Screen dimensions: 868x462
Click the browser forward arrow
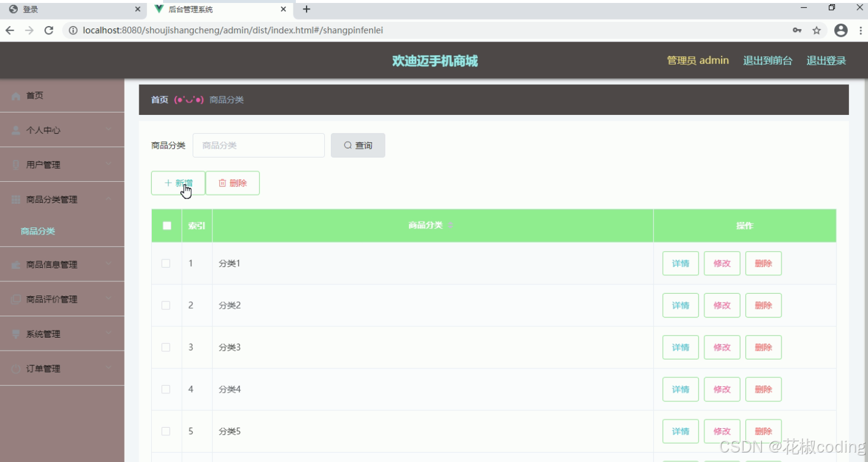[29, 30]
